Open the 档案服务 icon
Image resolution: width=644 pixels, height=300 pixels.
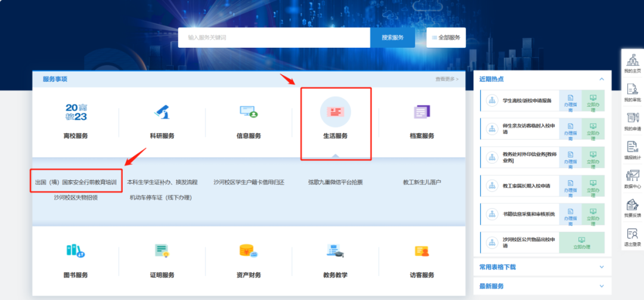tap(422, 112)
